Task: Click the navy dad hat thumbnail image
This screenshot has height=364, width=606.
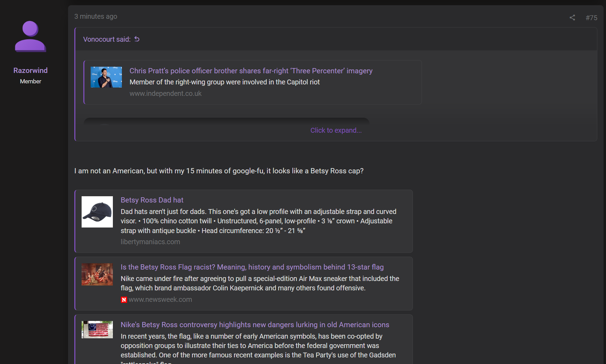Action: pos(97,212)
